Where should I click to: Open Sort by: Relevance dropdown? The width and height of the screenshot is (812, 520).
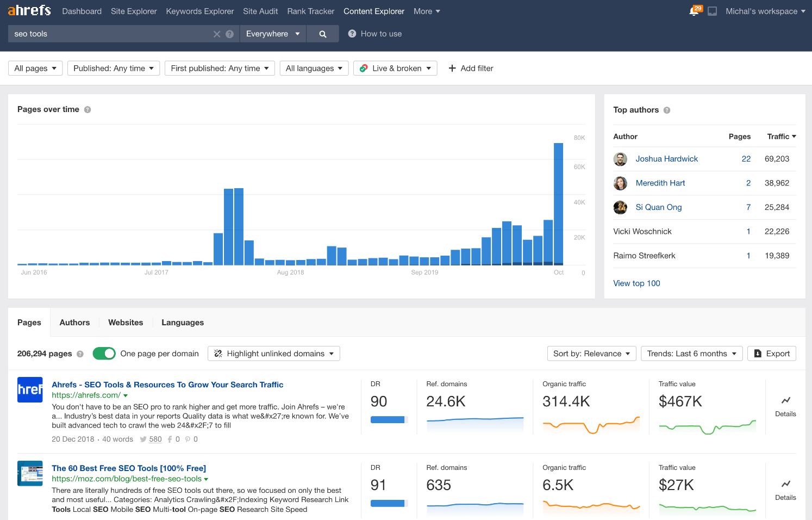click(x=591, y=354)
